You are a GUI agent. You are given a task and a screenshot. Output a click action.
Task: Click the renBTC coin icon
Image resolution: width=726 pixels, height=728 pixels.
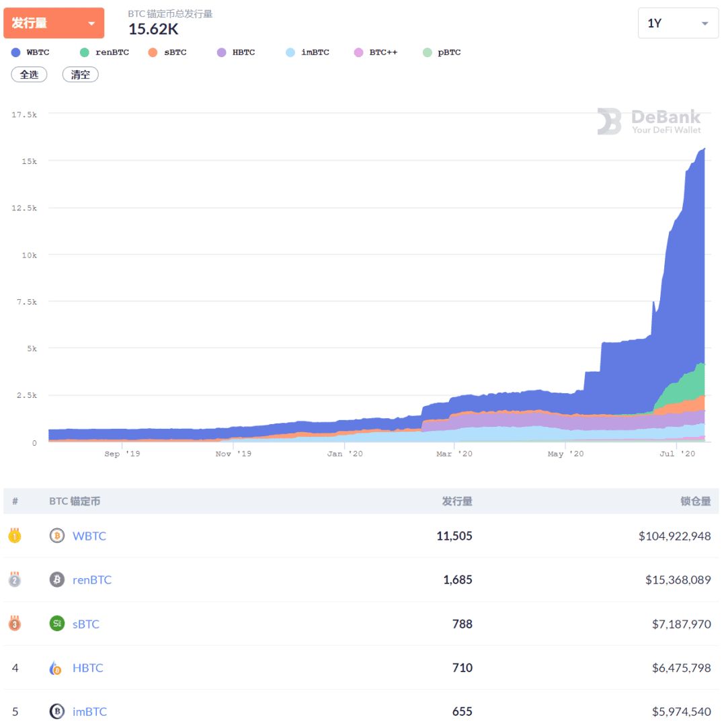57,579
